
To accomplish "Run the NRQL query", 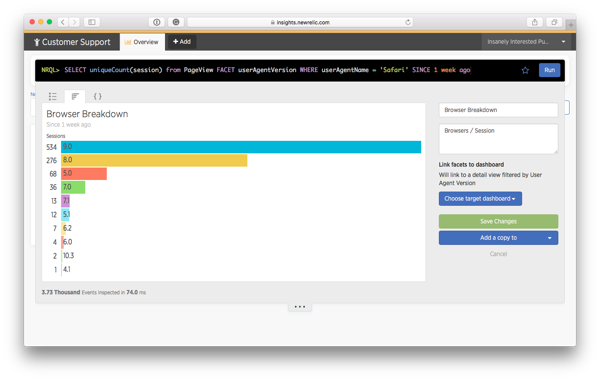I will [549, 70].
